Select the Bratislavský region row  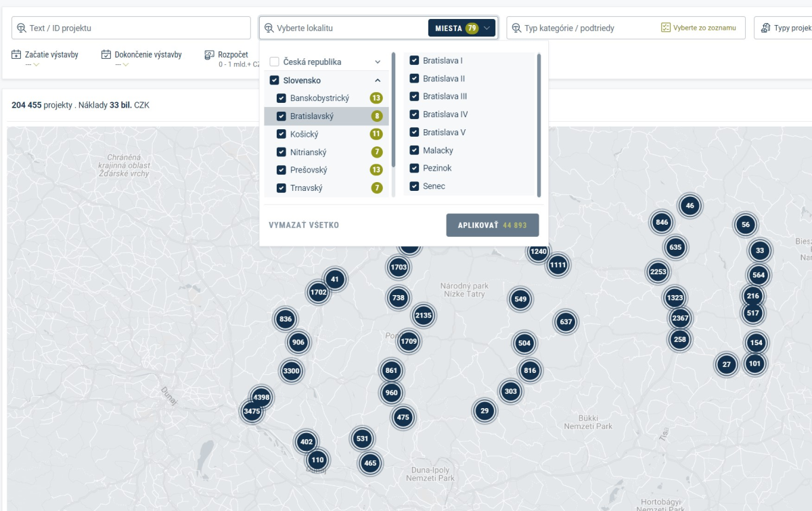point(326,116)
